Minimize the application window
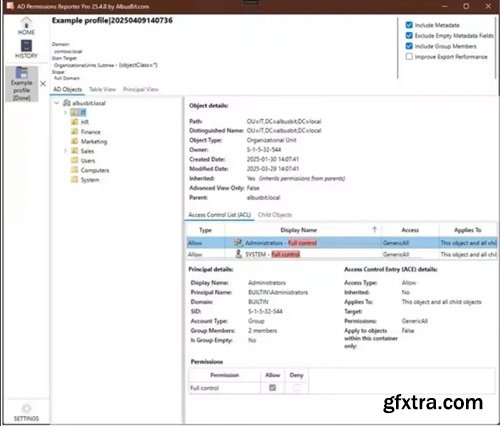 [445, 6]
